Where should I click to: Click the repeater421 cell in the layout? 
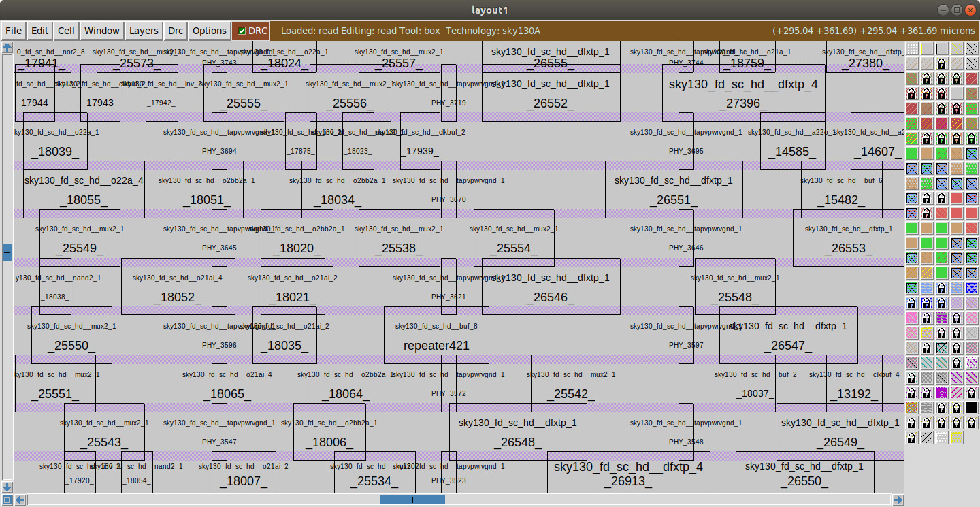(x=436, y=345)
